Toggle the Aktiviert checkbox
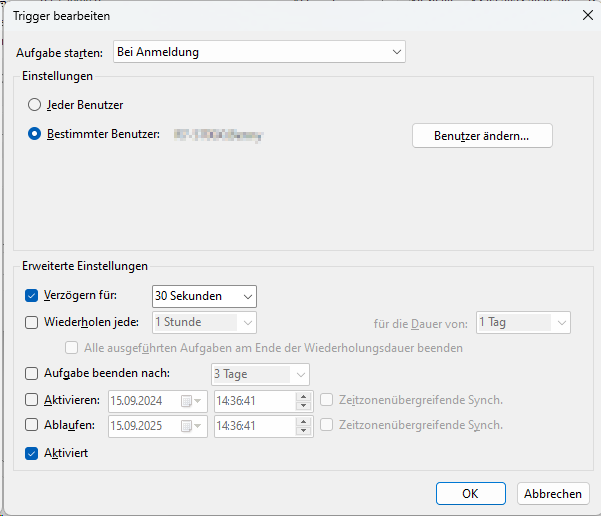 32,453
